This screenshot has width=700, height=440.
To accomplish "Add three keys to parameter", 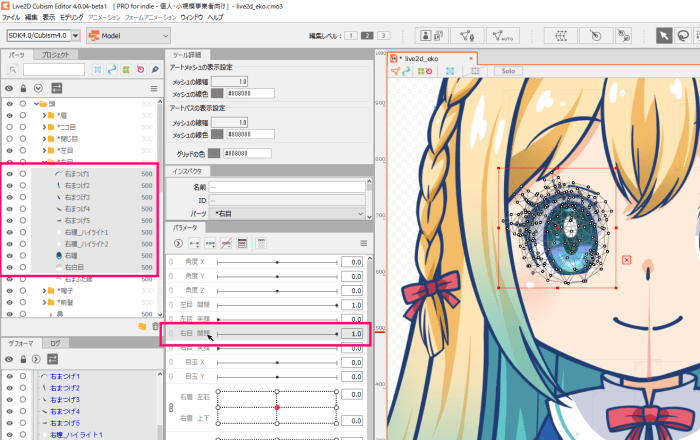I will 210,243.
